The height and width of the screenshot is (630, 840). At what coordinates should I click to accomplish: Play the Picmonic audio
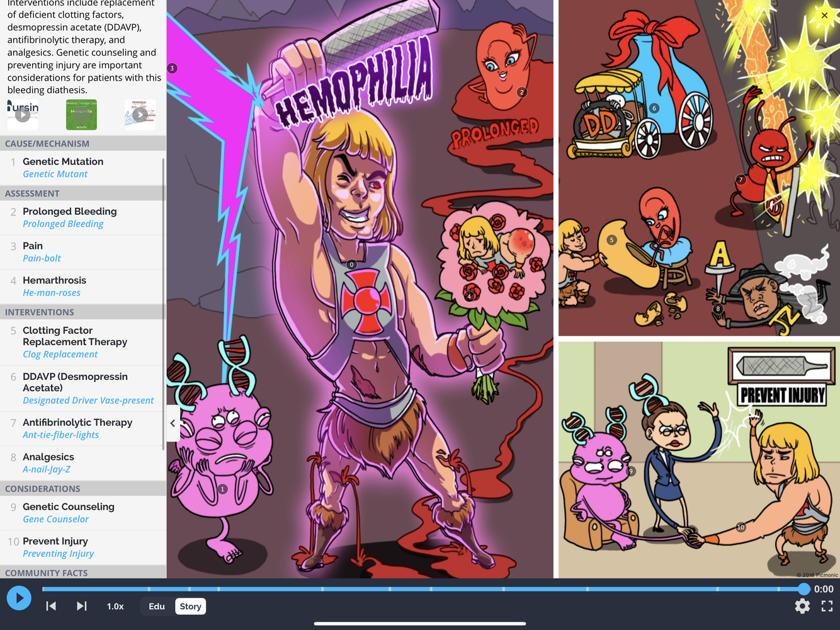tap(19, 598)
